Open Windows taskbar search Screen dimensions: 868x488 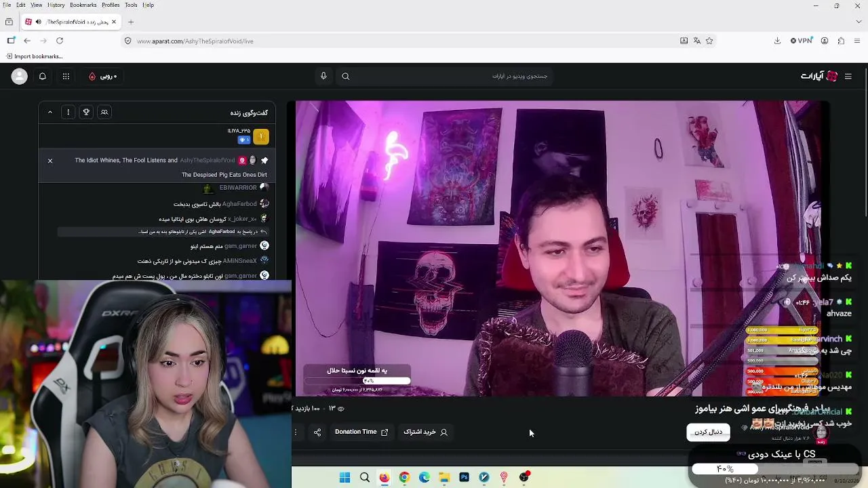[365, 477]
